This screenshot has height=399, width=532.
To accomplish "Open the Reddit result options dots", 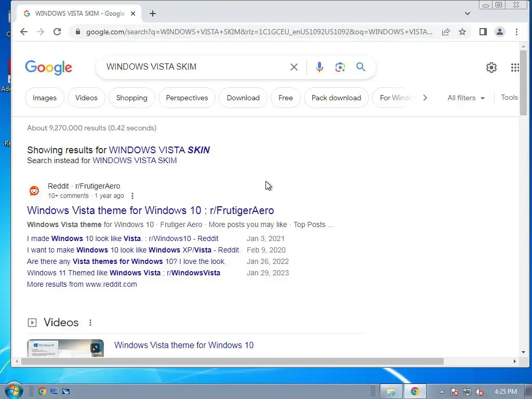I will [132, 196].
